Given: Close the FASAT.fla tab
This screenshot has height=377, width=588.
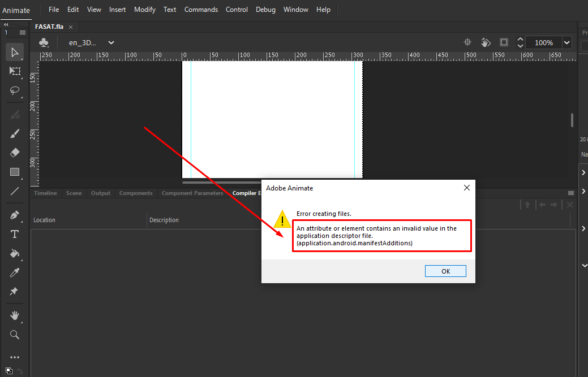Looking at the screenshot, I should click(71, 27).
